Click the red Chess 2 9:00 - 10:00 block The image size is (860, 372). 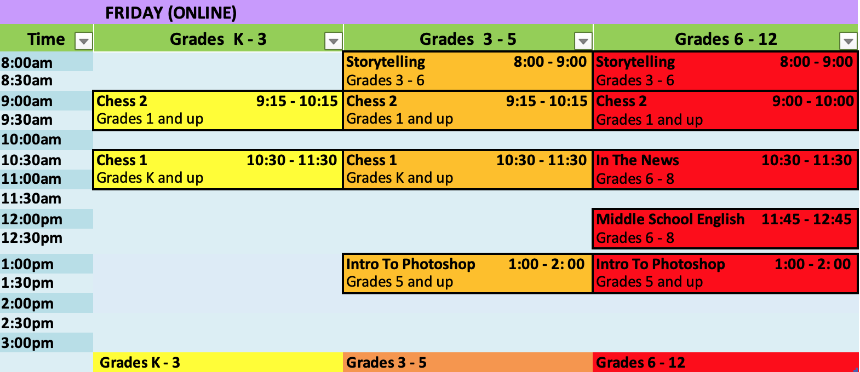pyautogui.click(x=726, y=110)
